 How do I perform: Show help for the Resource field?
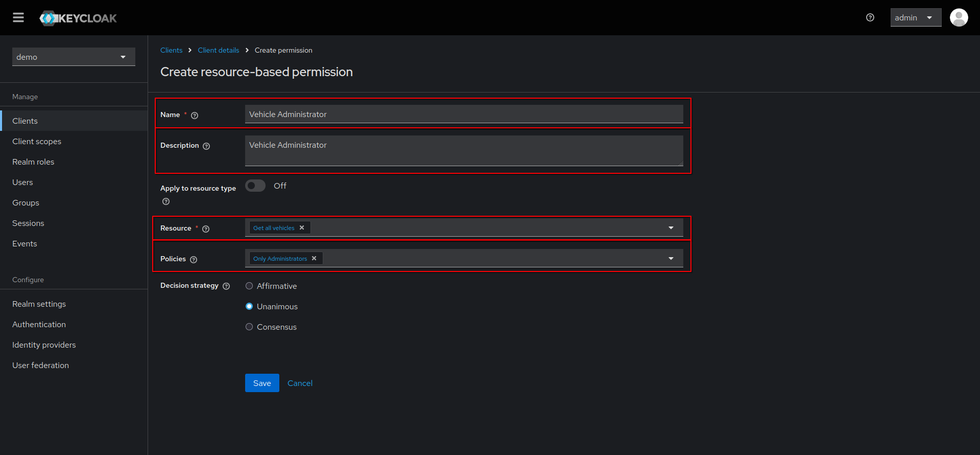tap(206, 229)
